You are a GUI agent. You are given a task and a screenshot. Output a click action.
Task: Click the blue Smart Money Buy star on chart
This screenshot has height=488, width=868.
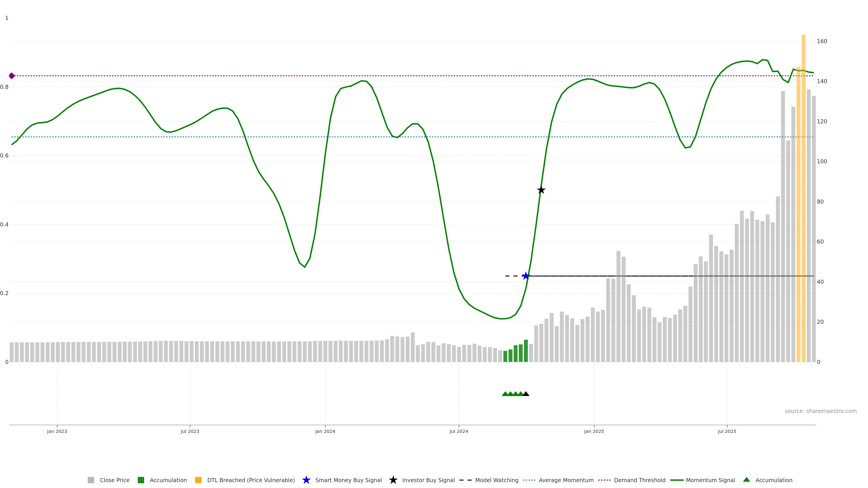[x=526, y=276]
